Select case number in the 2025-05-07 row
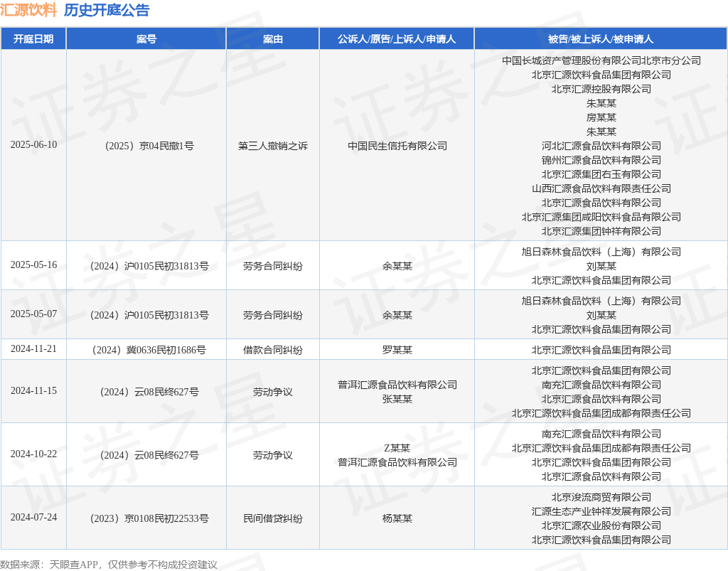 146,315
